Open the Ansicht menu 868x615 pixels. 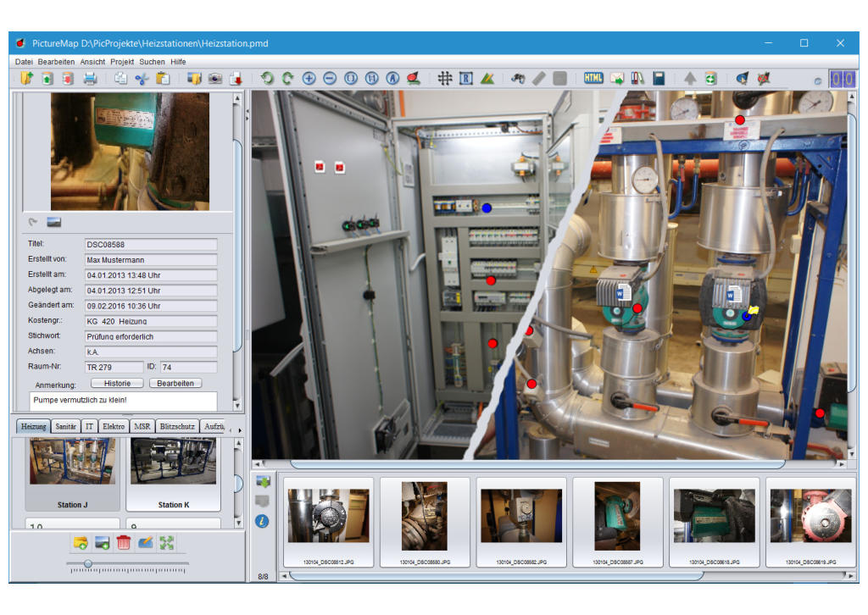(92, 62)
